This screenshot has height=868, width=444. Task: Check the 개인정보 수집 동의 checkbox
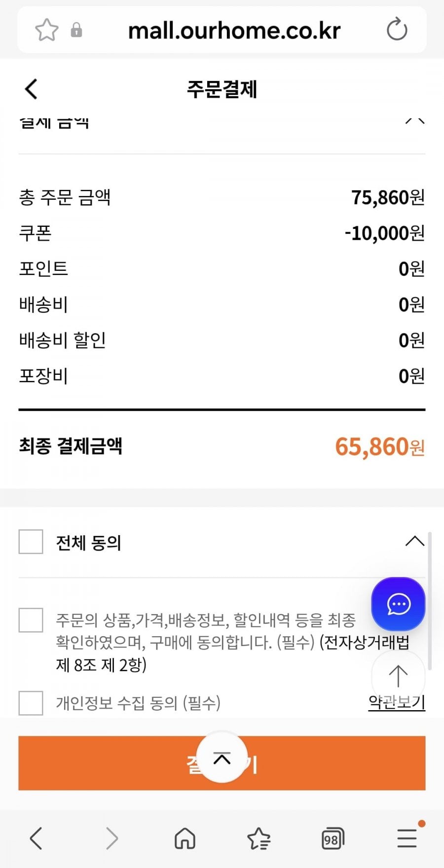[x=31, y=703]
